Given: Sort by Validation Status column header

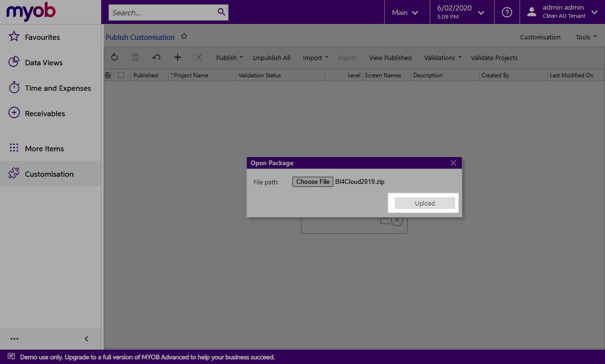Looking at the screenshot, I should click(x=280, y=75).
